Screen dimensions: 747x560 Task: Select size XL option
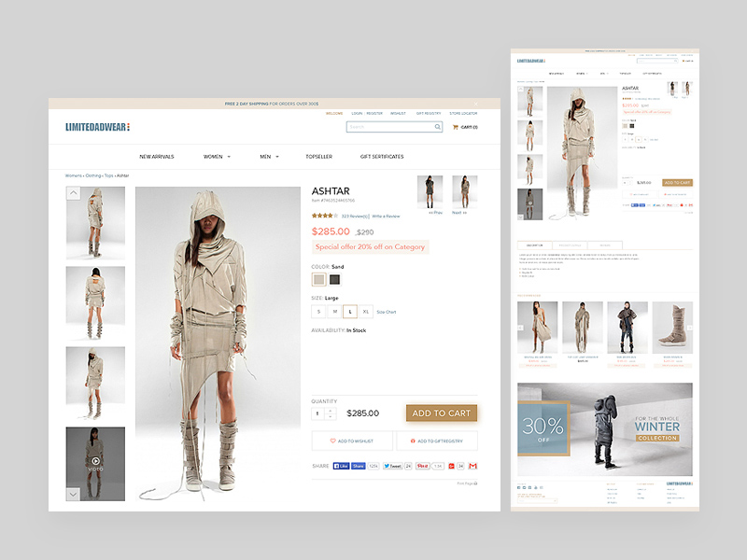pyautogui.click(x=366, y=312)
